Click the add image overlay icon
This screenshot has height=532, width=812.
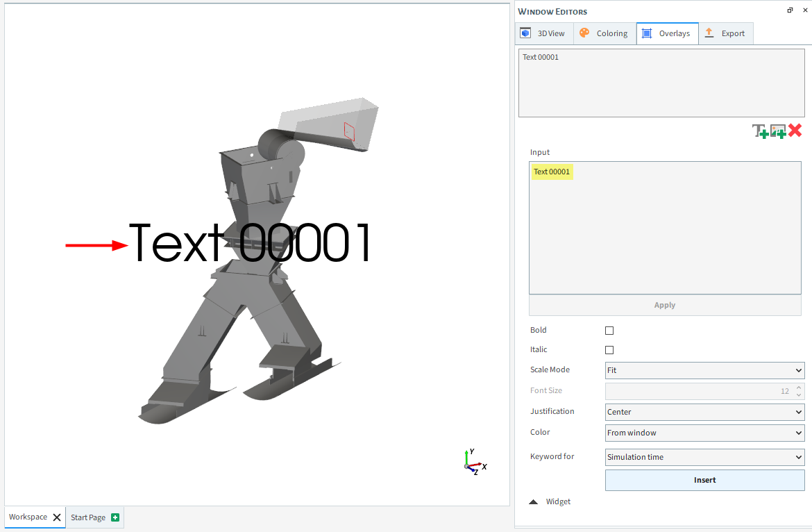coord(778,131)
